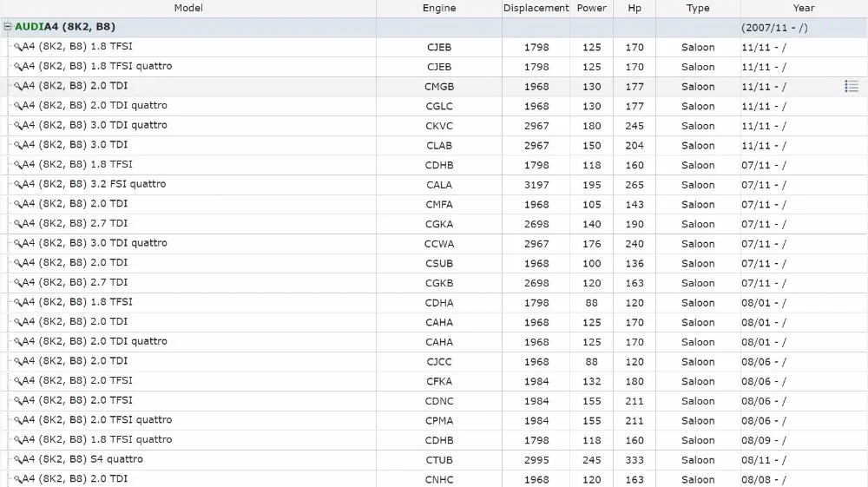The image size is (868, 487).
Task: Select power value 132
Action: tap(591, 381)
